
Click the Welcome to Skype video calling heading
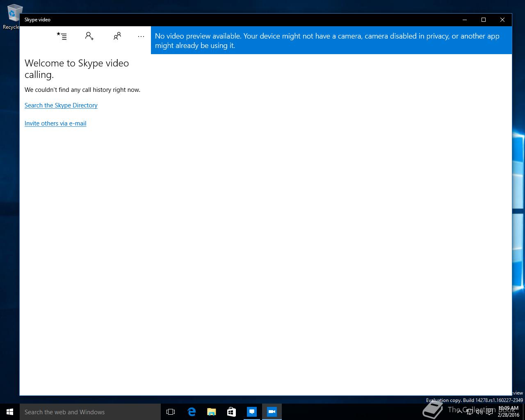click(x=77, y=69)
